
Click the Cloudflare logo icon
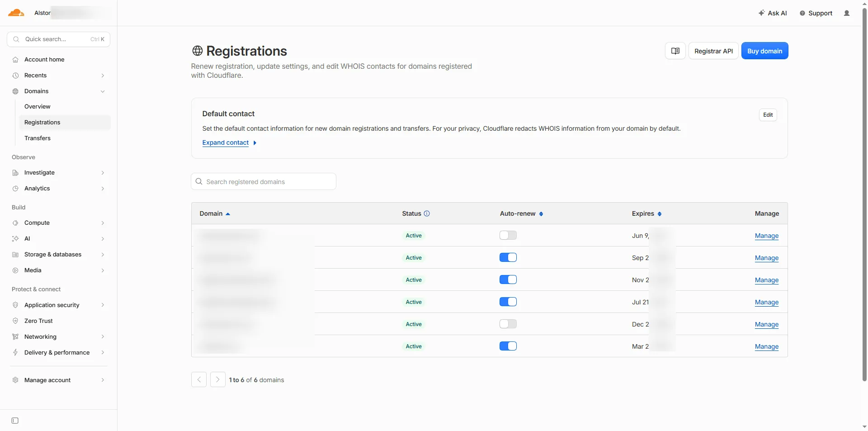[x=16, y=13]
